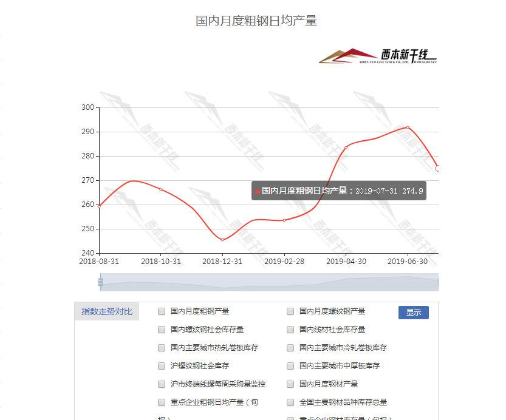506x420 pixels.
Task: Open the 指数走势对比 tab
Action: coord(107,312)
